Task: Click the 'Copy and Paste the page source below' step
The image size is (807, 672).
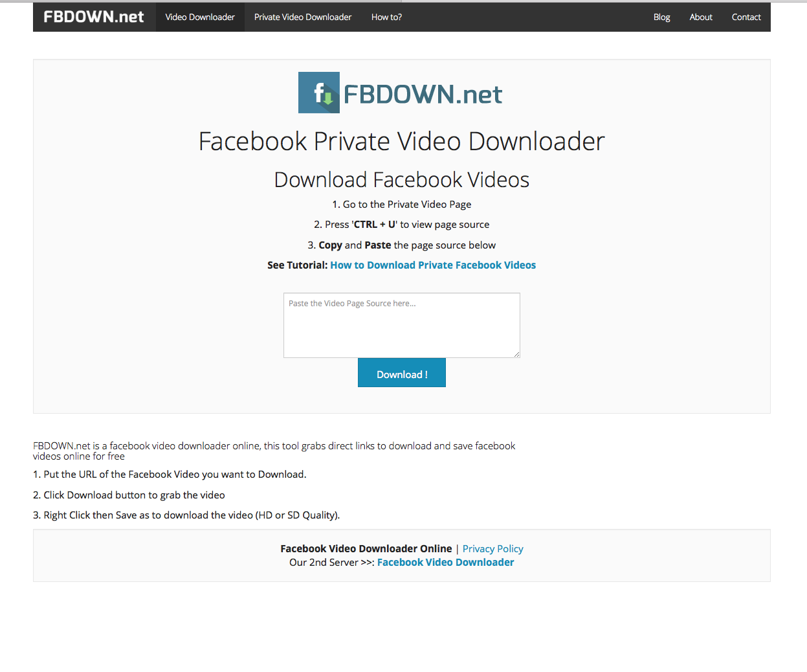Action: [402, 245]
